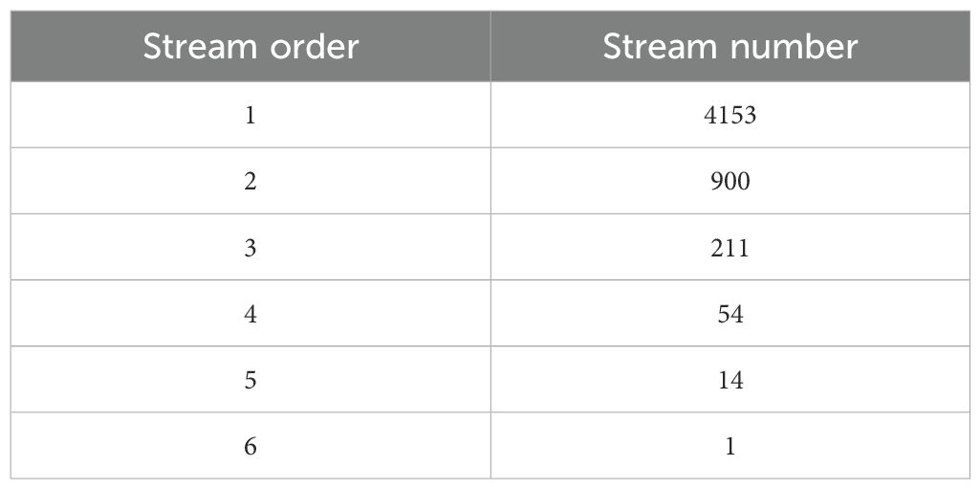Click the column divider beside the 4153 cell
Viewport: 980px width, 489px height.
[490, 115]
